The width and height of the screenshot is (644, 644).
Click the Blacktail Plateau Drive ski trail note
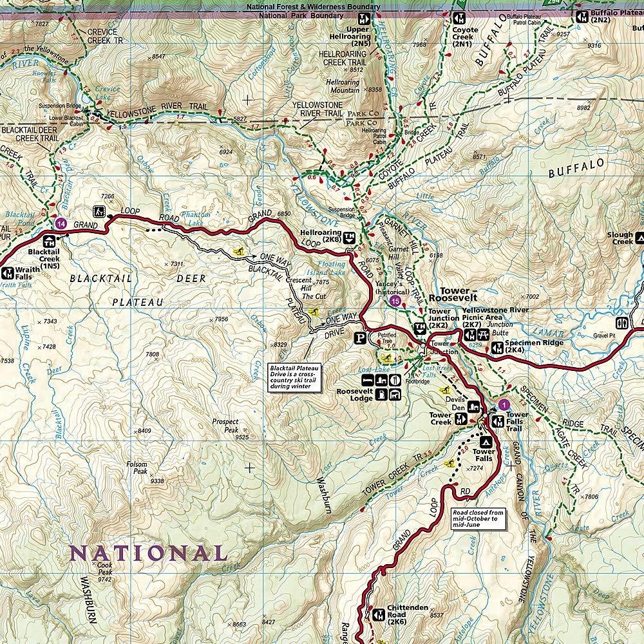[294, 377]
